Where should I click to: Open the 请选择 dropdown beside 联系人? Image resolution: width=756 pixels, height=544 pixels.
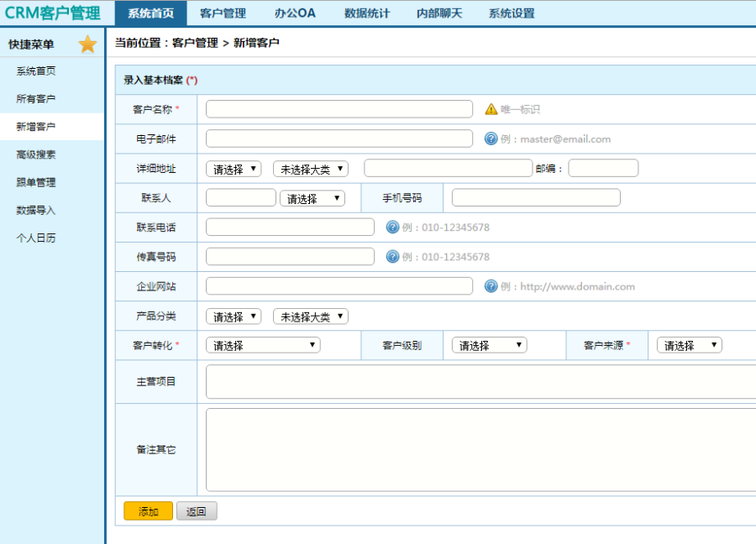pyautogui.click(x=312, y=197)
